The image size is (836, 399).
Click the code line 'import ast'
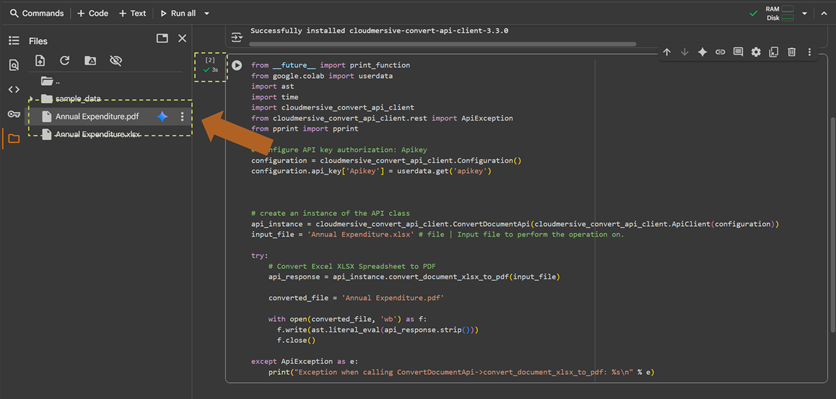(x=272, y=86)
